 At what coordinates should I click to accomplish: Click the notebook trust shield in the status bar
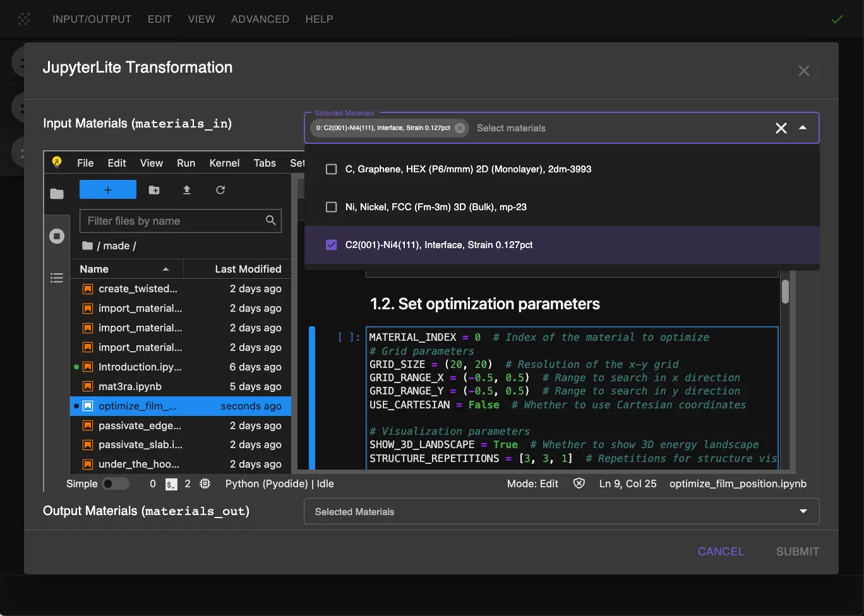click(579, 483)
